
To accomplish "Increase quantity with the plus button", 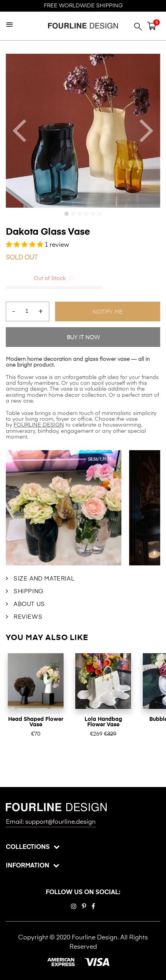I will [40, 311].
